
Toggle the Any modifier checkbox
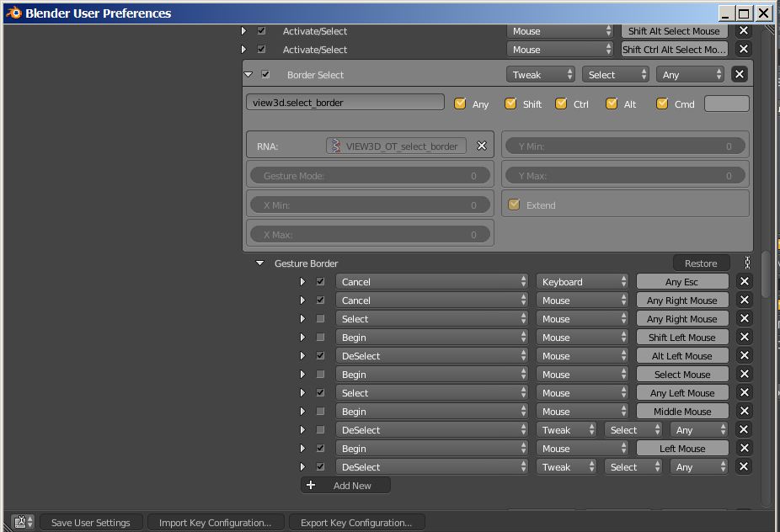click(x=460, y=104)
